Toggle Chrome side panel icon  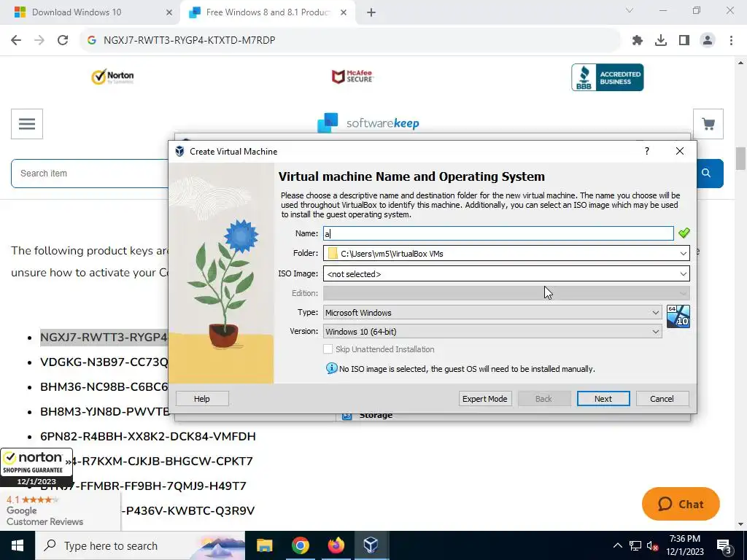click(684, 41)
